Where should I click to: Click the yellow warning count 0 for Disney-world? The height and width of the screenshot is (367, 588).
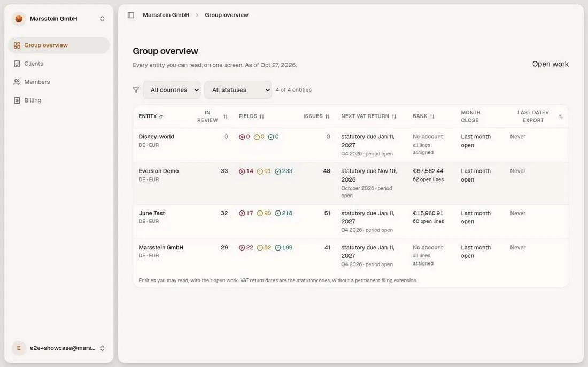coord(259,137)
